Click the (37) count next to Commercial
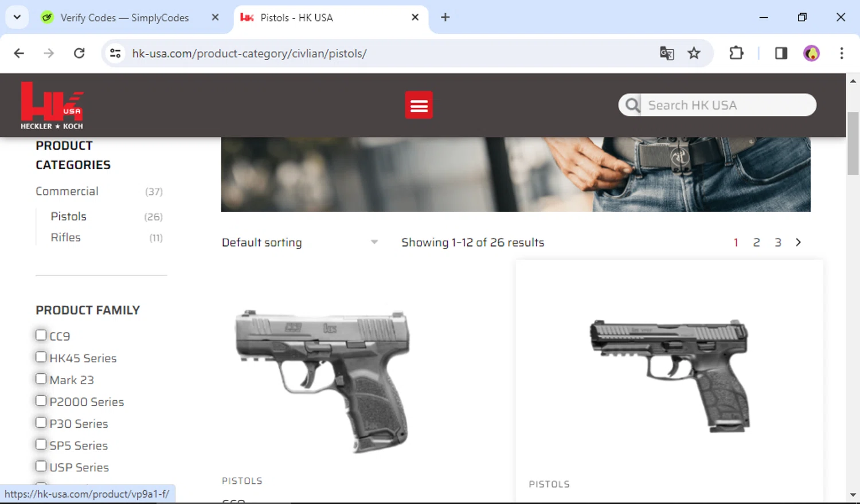Screen dimensions: 860x504 coord(154,192)
